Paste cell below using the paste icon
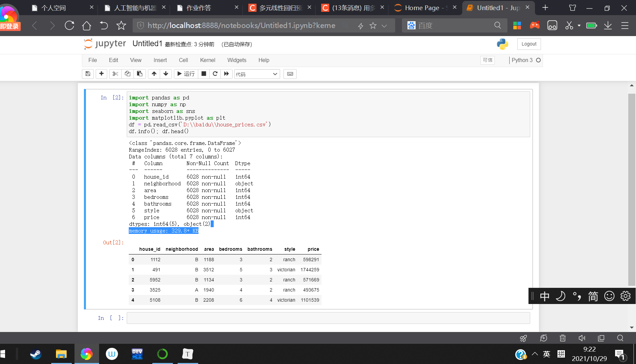Image resolution: width=636 pixels, height=364 pixels. pyautogui.click(x=140, y=74)
